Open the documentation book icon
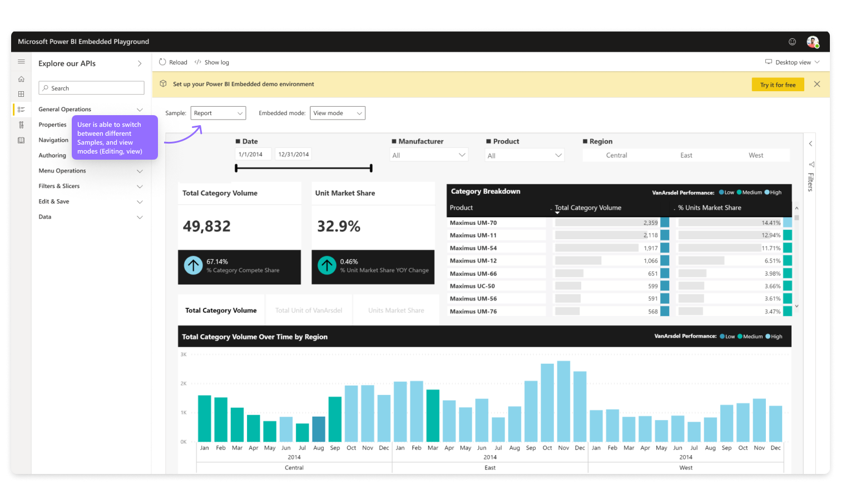This screenshot has height=504, width=841. 21,140
